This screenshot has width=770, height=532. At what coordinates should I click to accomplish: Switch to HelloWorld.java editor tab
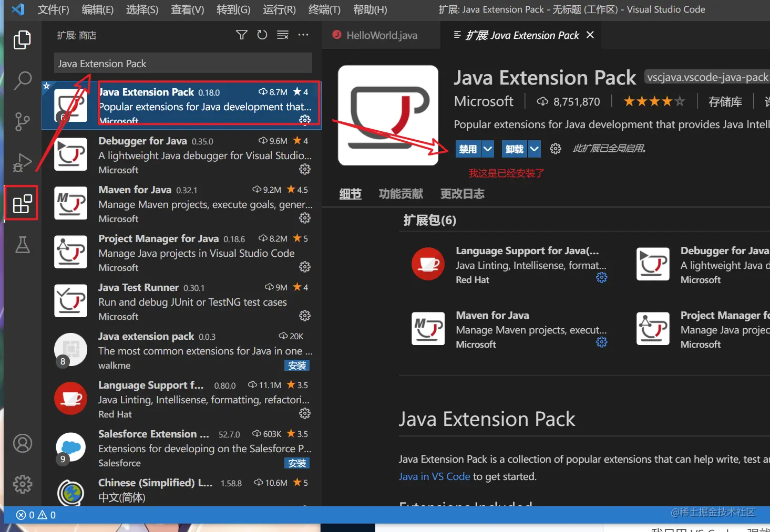pyautogui.click(x=382, y=35)
